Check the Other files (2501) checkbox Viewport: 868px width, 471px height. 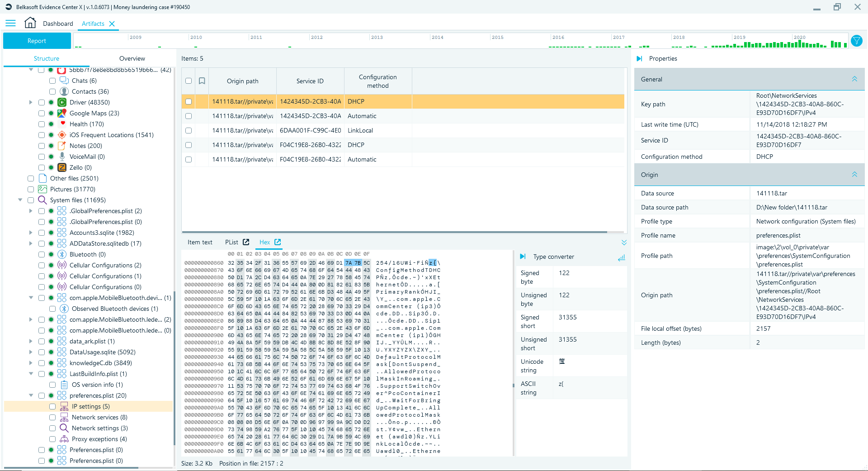(31, 178)
